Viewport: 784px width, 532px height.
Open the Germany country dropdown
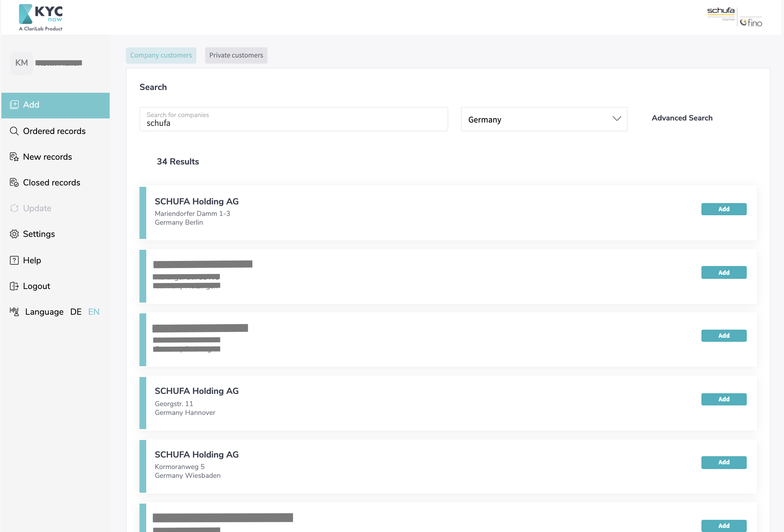(x=544, y=119)
